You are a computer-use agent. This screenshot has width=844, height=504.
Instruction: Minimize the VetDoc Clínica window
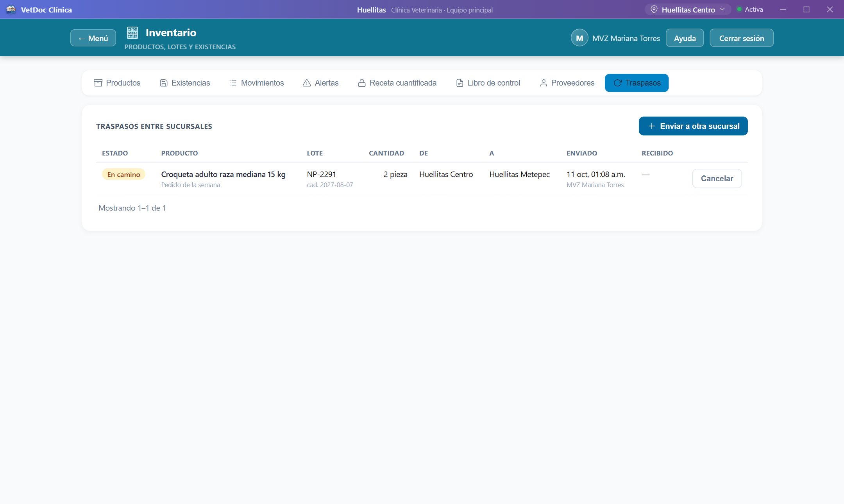click(x=783, y=9)
